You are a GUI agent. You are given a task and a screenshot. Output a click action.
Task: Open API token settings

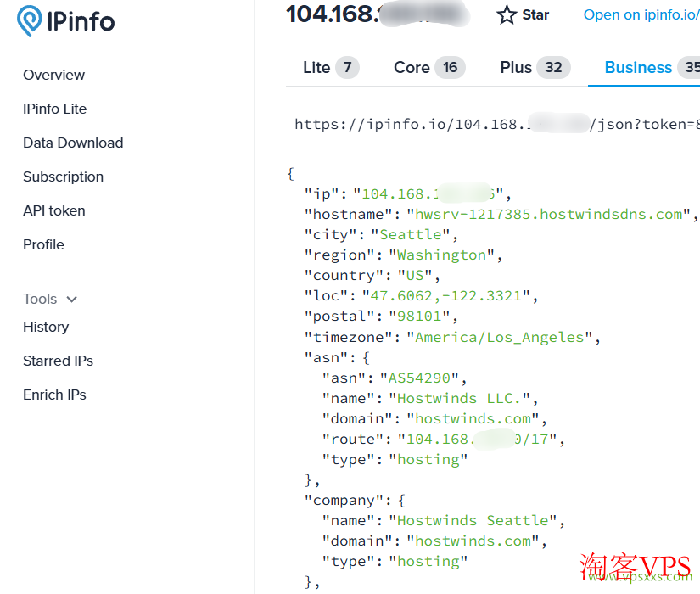pyautogui.click(x=53, y=210)
